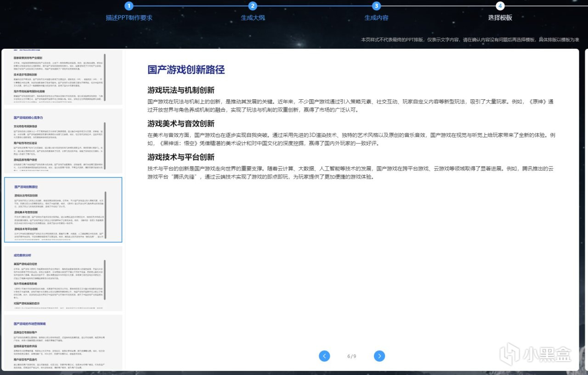Open the 成功案例分析 slide thumbnail

point(63,278)
